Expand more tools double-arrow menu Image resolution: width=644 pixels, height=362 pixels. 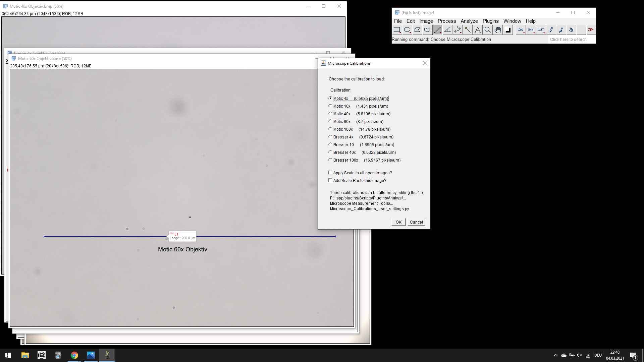point(591,30)
